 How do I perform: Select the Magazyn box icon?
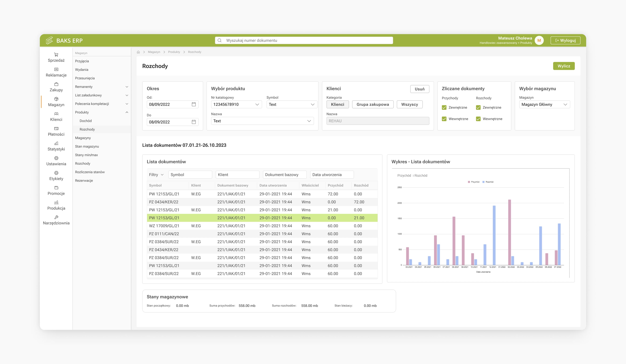[x=56, y=99]
